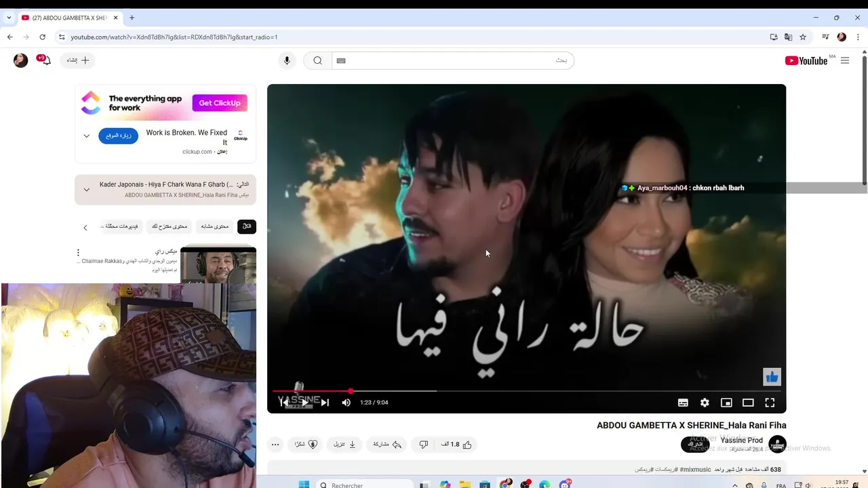Install/cast icon in the address bar
Screen dimensions: 868x488
pos(774,37)
